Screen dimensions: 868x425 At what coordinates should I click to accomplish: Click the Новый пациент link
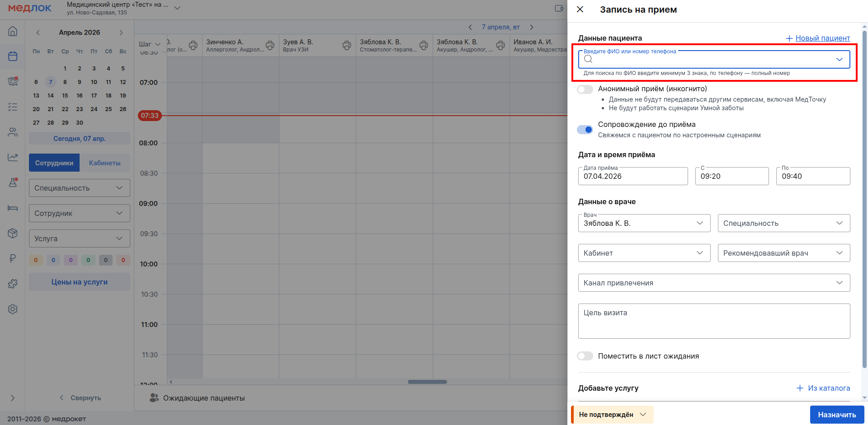(822, 38)
